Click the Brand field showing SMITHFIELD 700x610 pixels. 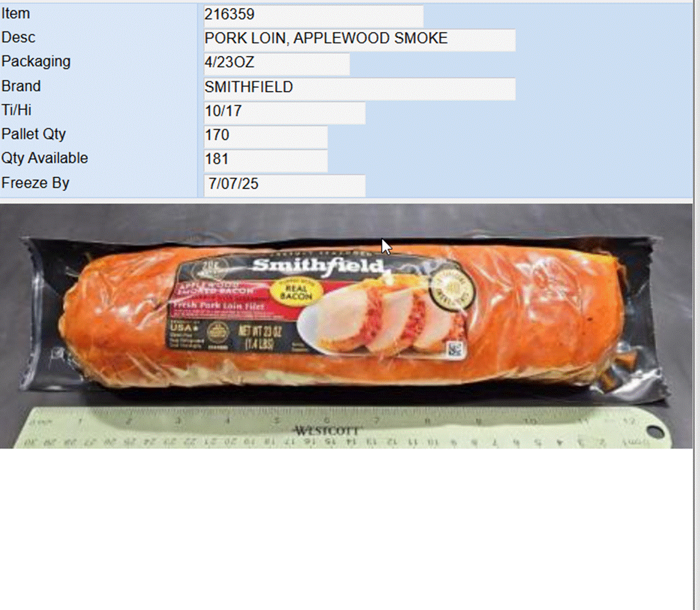tap(359, 87)
